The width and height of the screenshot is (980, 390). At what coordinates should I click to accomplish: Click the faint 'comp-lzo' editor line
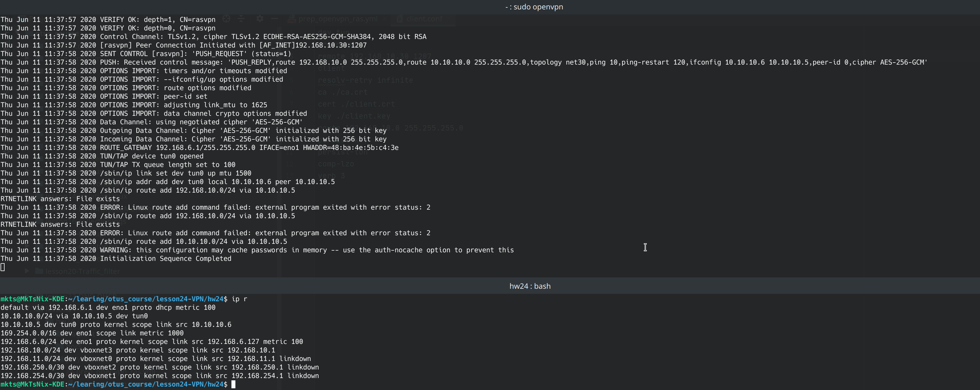coord(335,164)
